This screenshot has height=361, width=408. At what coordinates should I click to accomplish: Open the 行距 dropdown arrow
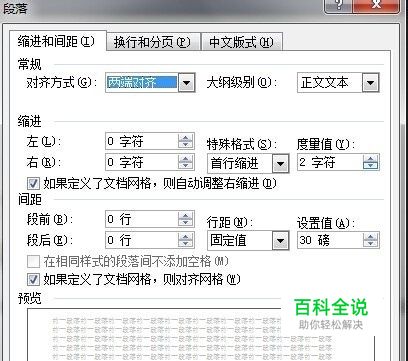coord(281,240)
